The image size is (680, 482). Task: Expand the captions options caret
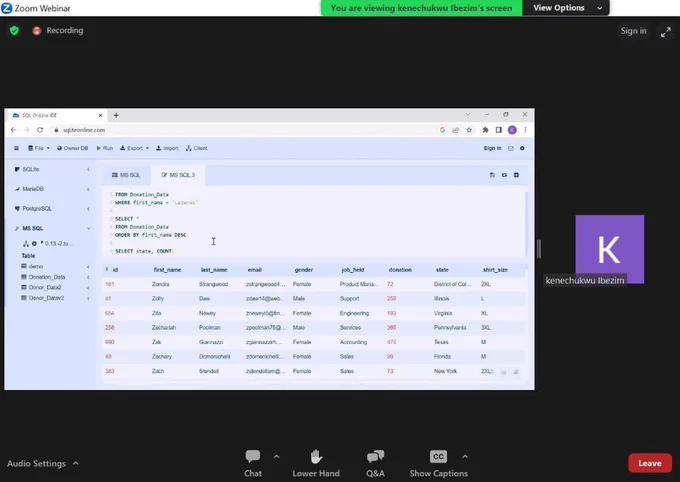465,456
